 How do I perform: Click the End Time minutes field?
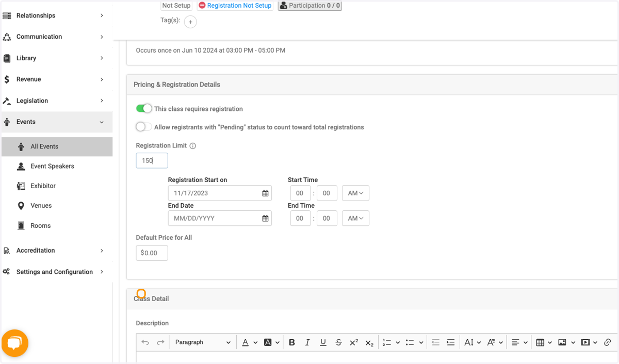(327, 219)
